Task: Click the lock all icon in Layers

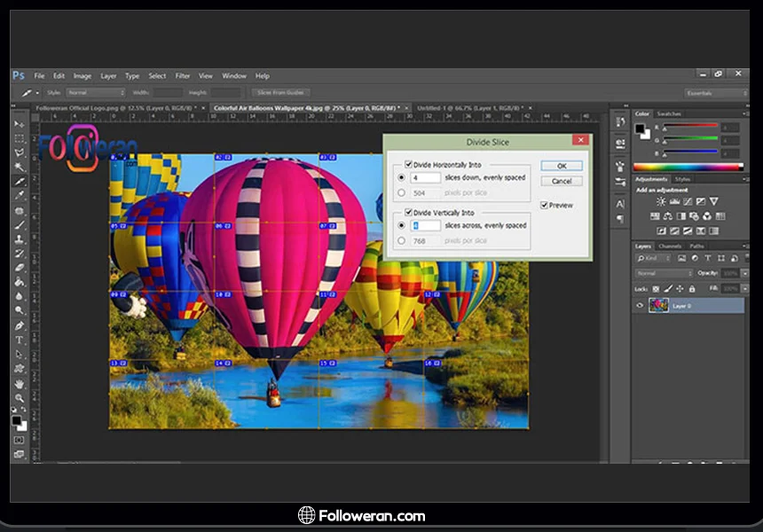Action: coord(691,289)
